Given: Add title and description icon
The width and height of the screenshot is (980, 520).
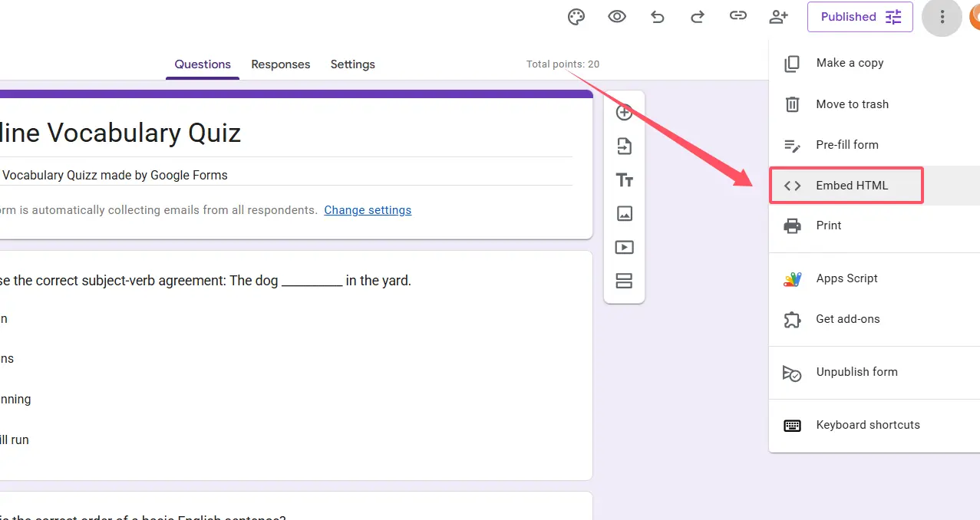Looking at the screenshot, I should (x=625, y=180).
